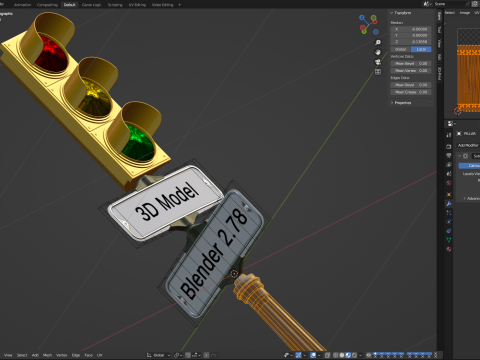Open Object Data green triangle icon
The width and height of the screenshot is (480, 360).
point(449,240)
